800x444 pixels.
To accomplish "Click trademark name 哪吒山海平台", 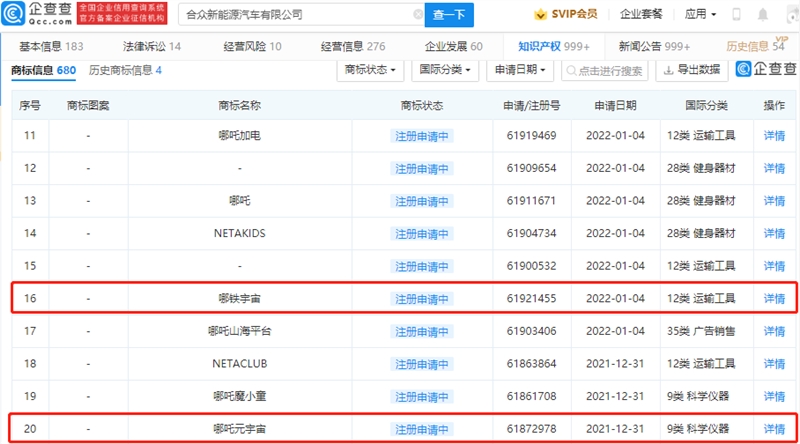I will point(240,331).
